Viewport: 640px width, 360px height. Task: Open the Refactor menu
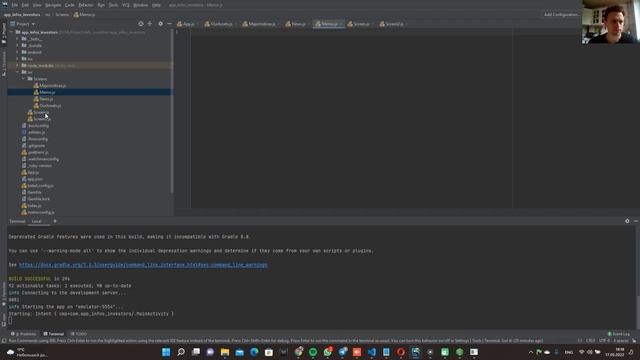pos(86,5)
